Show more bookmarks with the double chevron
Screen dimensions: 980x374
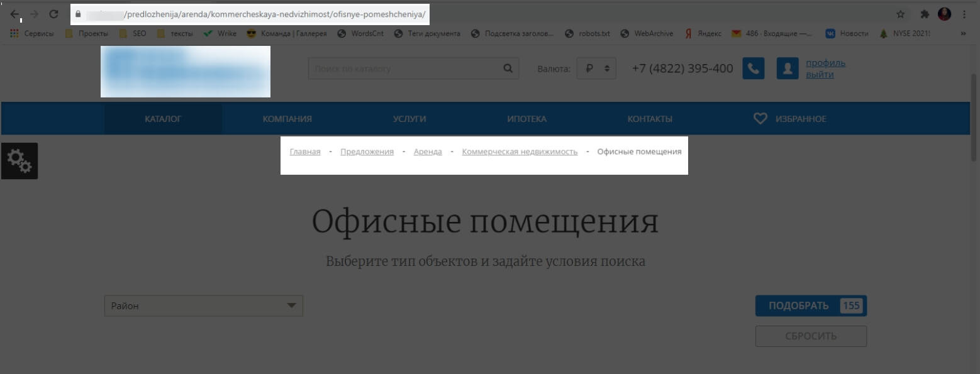(x=963, y=33)
